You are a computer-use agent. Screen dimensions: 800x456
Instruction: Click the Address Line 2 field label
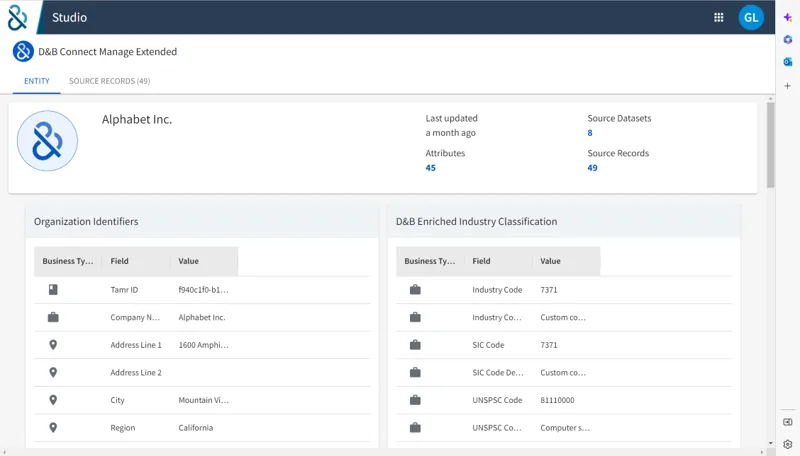tap(136, 372)
